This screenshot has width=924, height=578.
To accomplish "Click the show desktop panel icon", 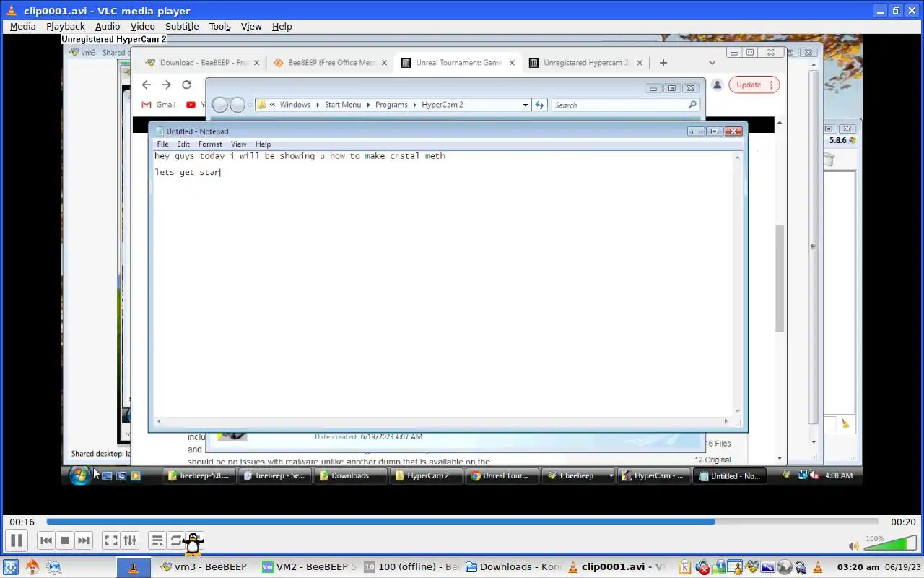I will pos(53,567).
